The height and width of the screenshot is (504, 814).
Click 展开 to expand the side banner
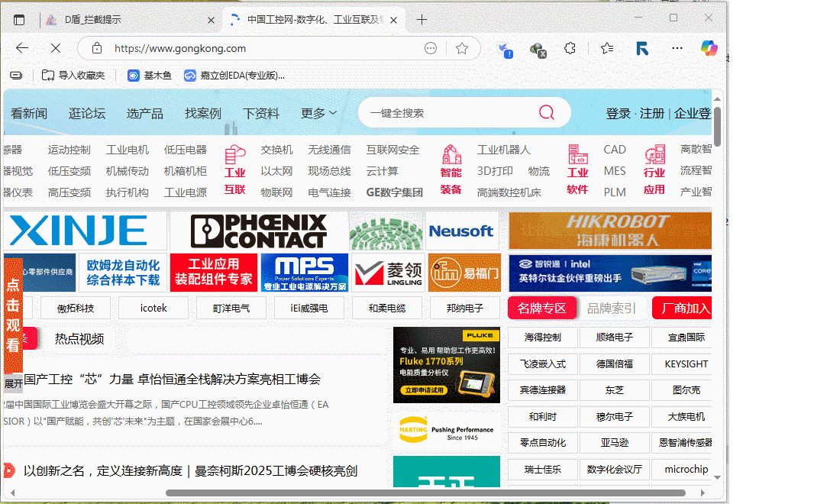coord(13,383)
